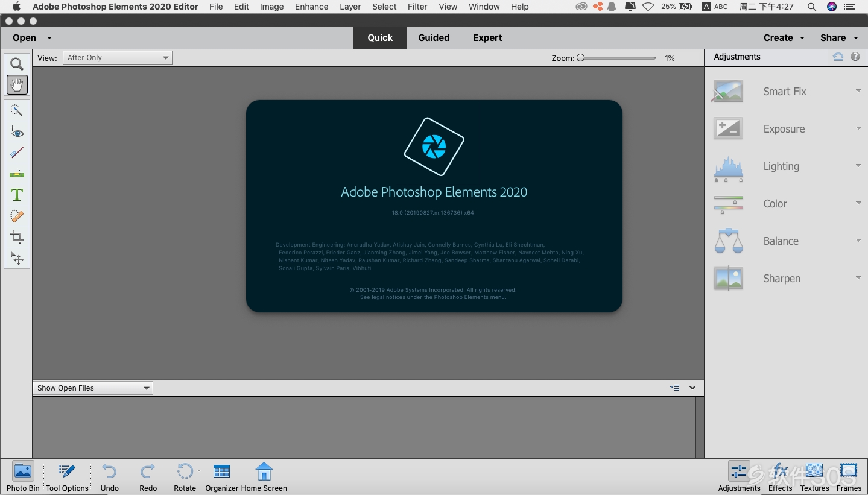Open the Create dropdown
The height and width of the screenshot is (495, 868).
pos(784,37)
